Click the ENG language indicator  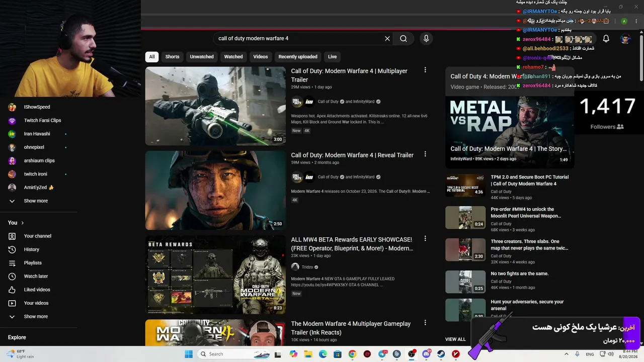590,354
